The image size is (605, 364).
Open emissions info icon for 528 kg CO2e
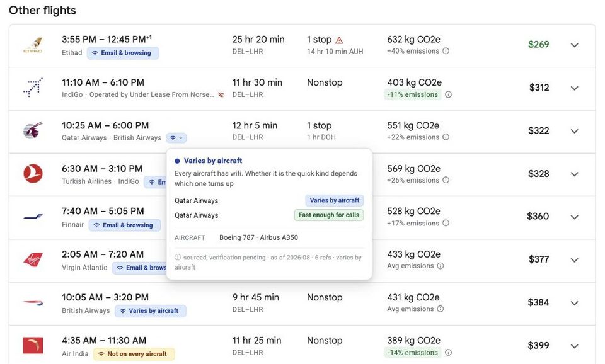(x=446, y=223)
